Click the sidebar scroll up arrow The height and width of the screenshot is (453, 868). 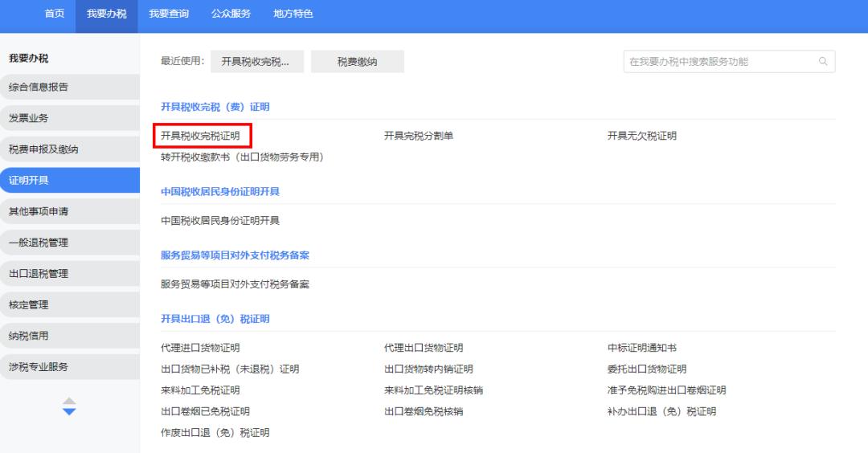(69, 402)
